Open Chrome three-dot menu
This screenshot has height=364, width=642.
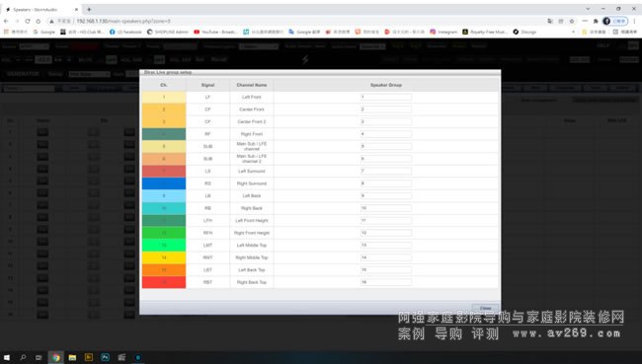click(x=635, y=21)
